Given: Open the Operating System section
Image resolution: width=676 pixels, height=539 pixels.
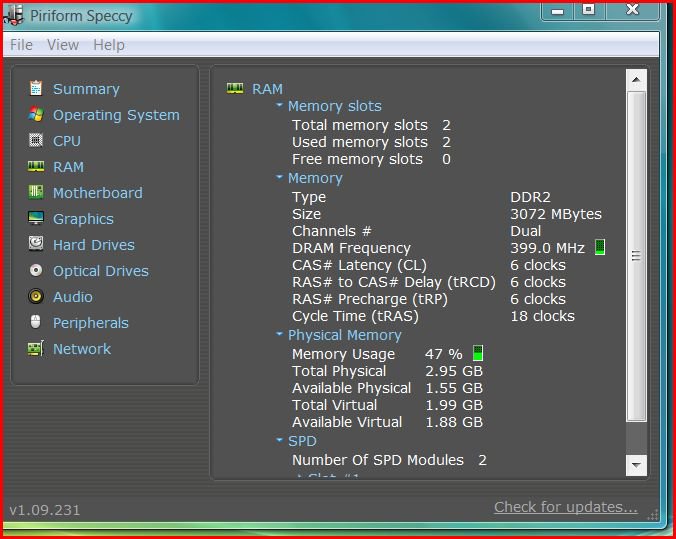Looking at the screenshot, I should click(x=116, y=115).
